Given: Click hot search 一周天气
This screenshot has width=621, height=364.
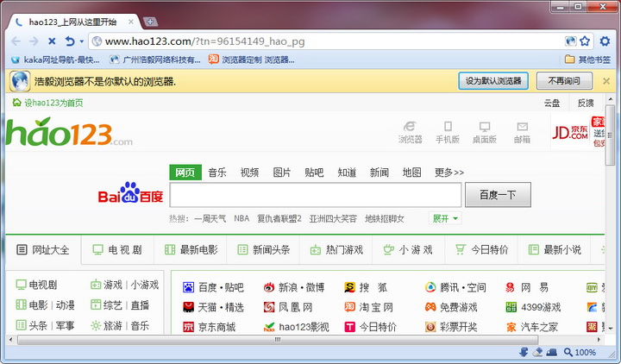Looking at the screenshot, I should (x=210, y=218).
